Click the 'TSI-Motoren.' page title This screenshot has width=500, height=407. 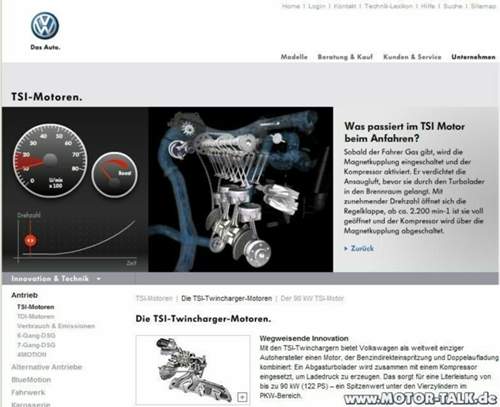pos(47,97)
